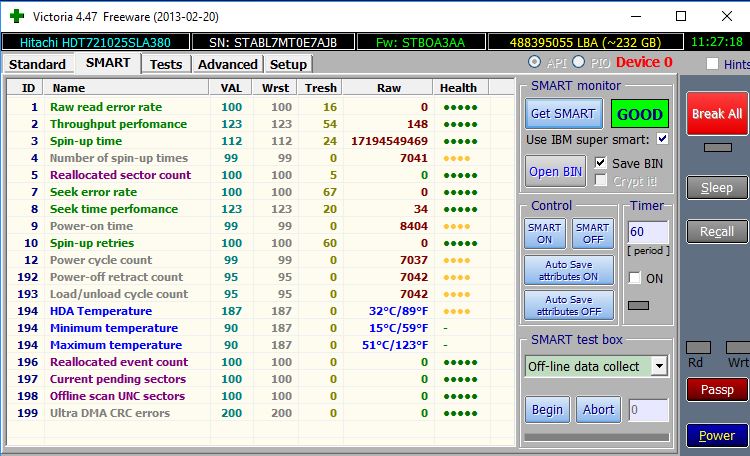Expand the Off-line data collect dropdown

[658, 366]
